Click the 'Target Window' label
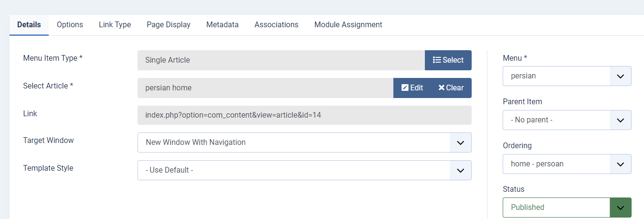644x219 pixels. point(49,141)
